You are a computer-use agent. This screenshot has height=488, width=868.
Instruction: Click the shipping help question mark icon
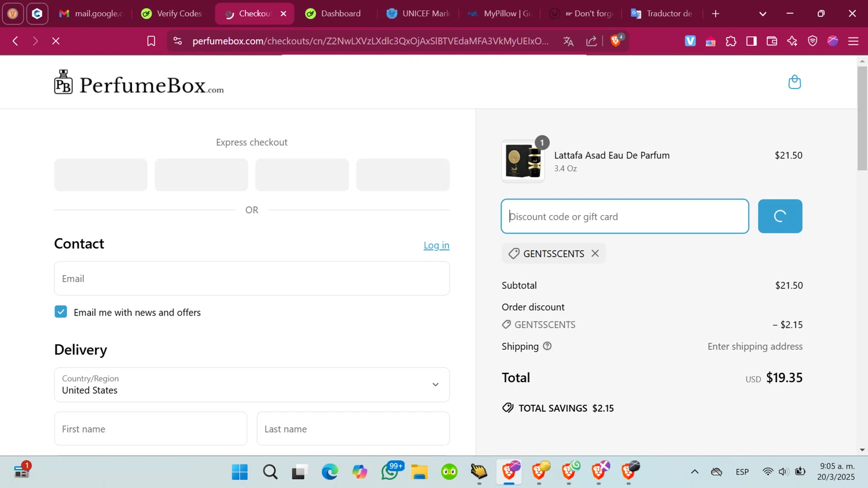pos(547,346)
